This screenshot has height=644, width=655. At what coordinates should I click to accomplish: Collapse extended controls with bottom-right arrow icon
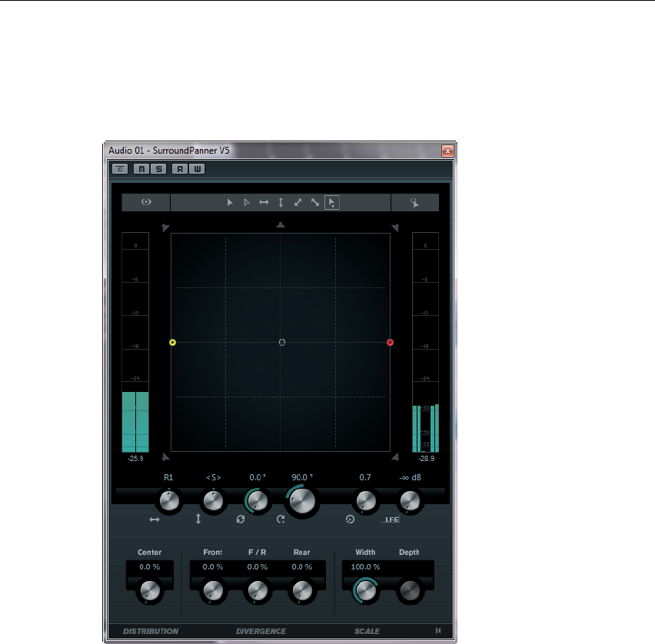click(x=437, y=631)
